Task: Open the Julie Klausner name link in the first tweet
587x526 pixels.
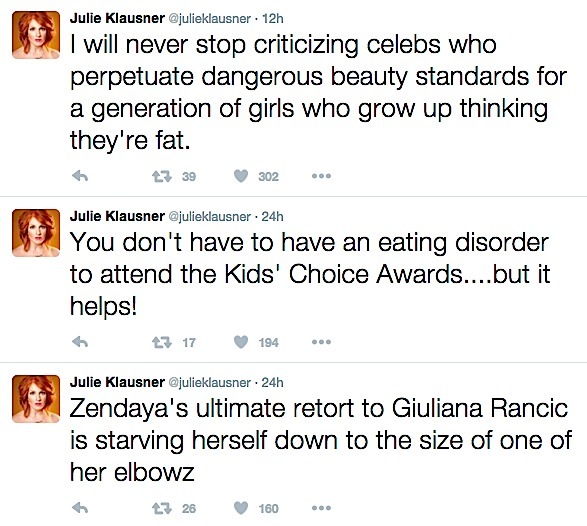Action: [117, 18]
